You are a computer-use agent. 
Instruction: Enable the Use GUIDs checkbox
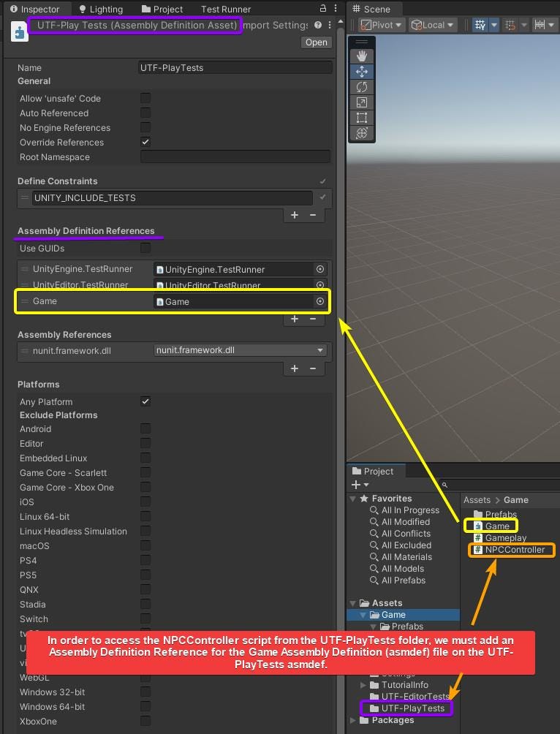(x=145, y=248)
